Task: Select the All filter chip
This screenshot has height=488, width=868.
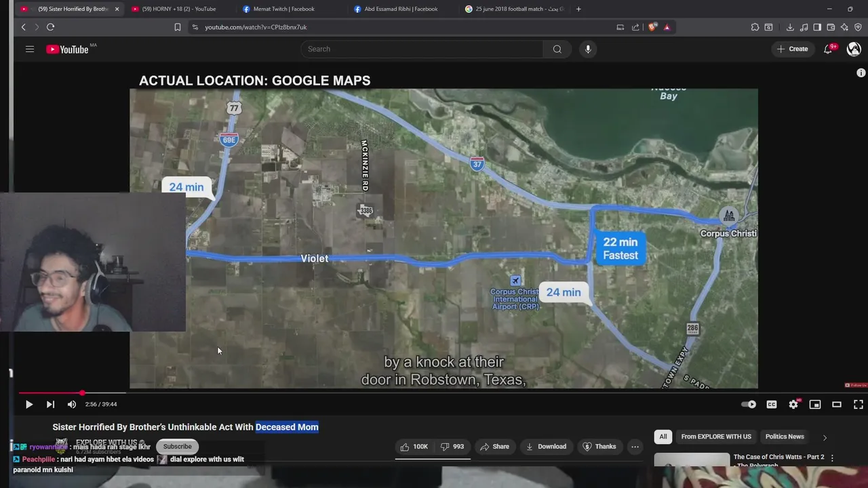Action: tap(663, 436)
